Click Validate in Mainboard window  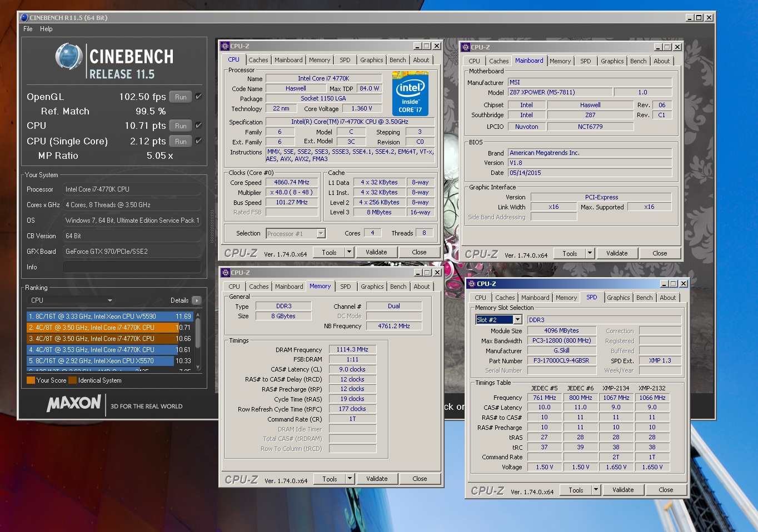[x=617, y=254]
